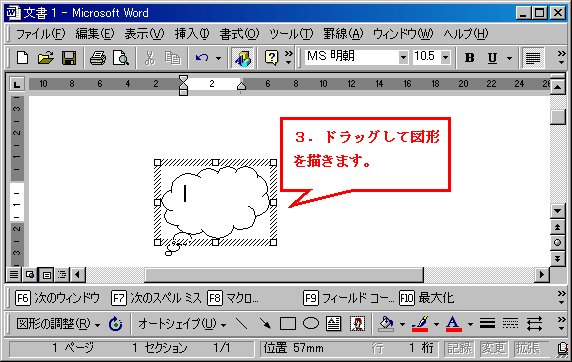Open the 10.5 font size dropdown
Image resolution: width=572 pixels, height=362 pixels.
(445, 57)
